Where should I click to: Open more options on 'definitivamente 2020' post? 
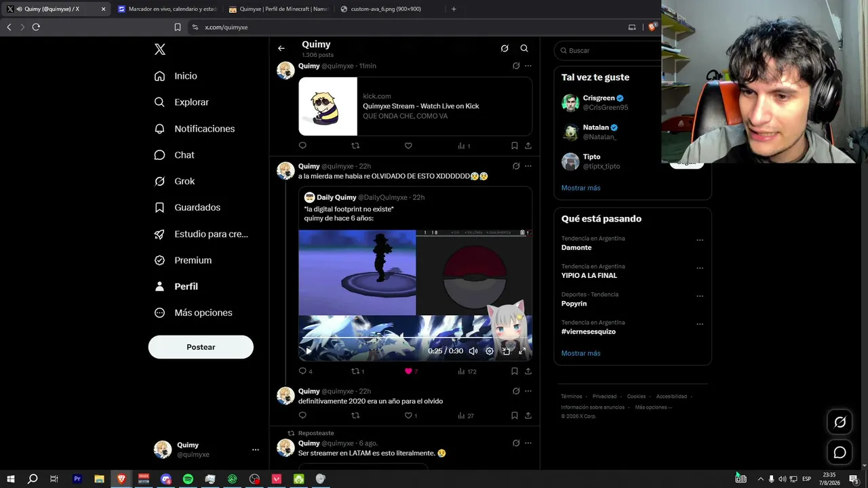pyautogui.click(x=528, y=391)
